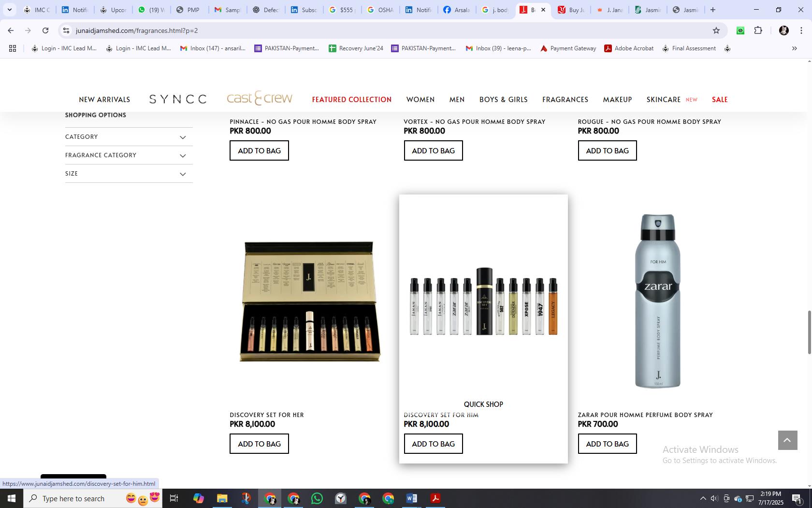The image size is (812, 508).
Task: Open the Chrome extensions puzzle icon
Action: coord(758,30)
